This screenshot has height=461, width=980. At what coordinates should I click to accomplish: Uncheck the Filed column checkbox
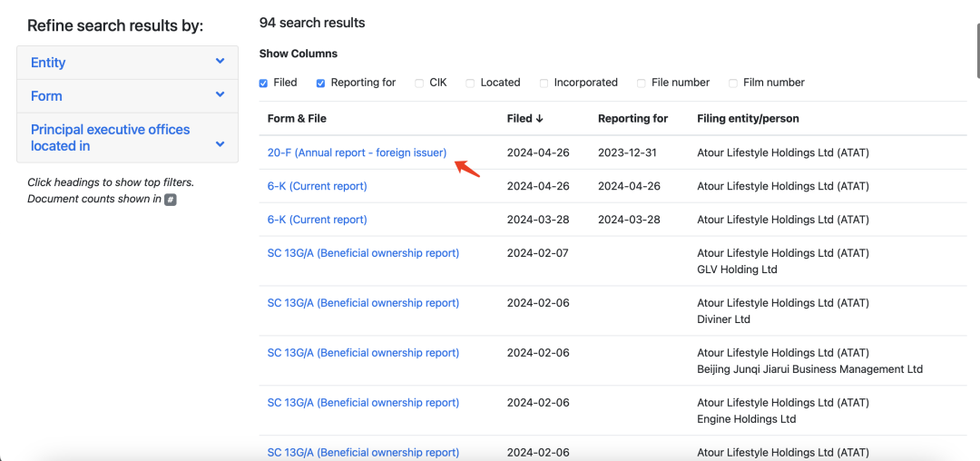264,83
